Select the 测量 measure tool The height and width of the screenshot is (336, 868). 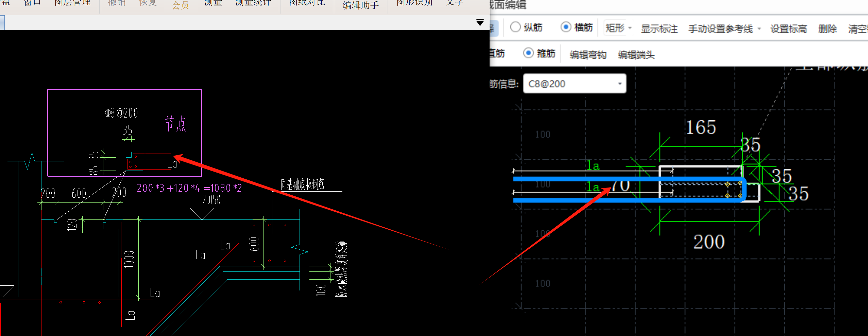(213, 3)
